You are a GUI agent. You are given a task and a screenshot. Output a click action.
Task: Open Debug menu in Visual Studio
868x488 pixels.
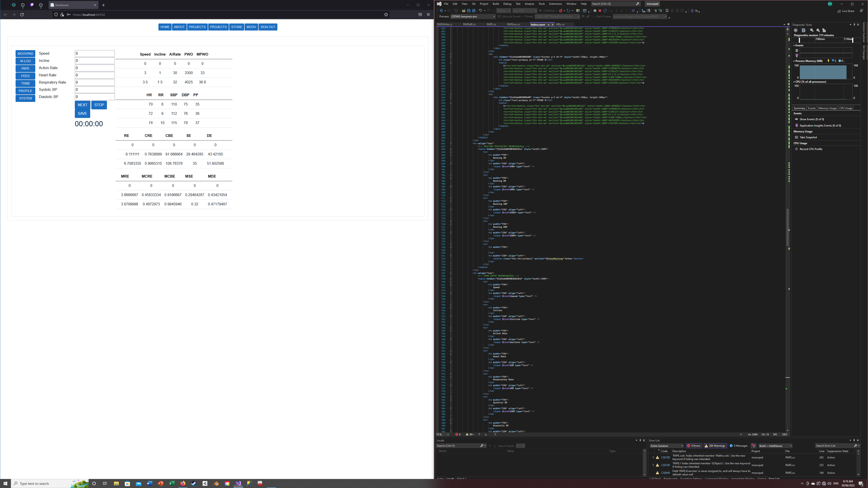coord(507,4)
